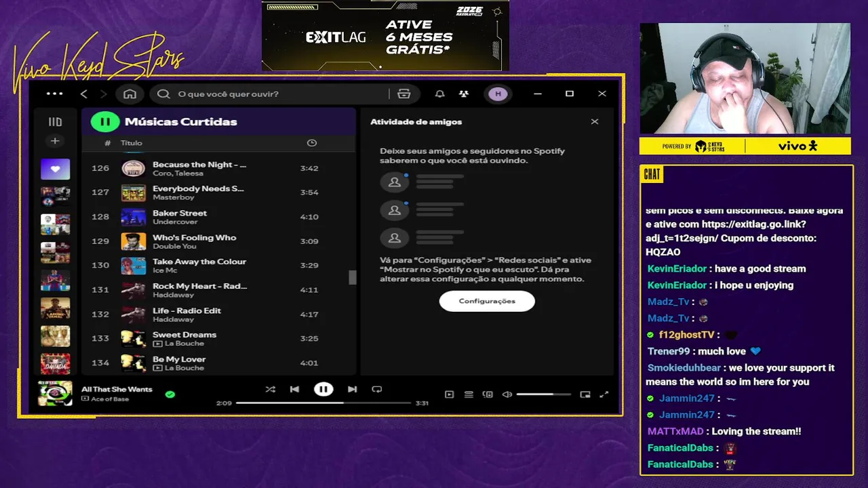Select the Be My Lover track
868x488 pixels.
[x=218, y=363]
